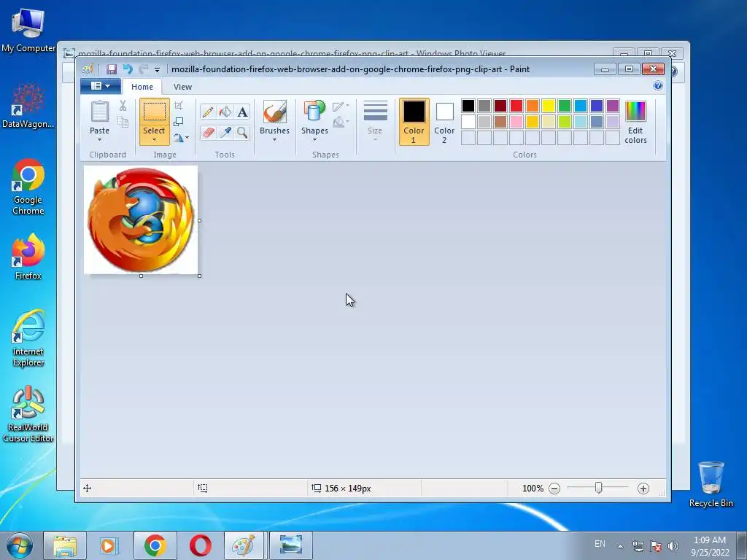
Task: Click zoom out minus button
Action: tap(554, 489)
